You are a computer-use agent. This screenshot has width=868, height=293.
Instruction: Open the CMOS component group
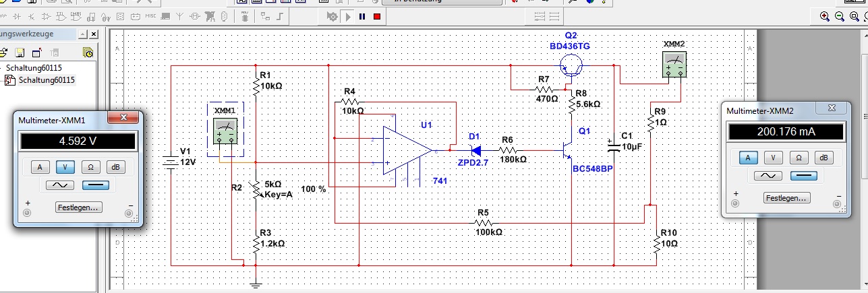[76, 17]
